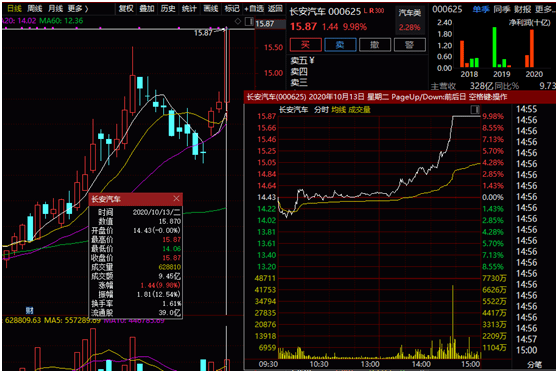Click the 警 price alert button

409,45
